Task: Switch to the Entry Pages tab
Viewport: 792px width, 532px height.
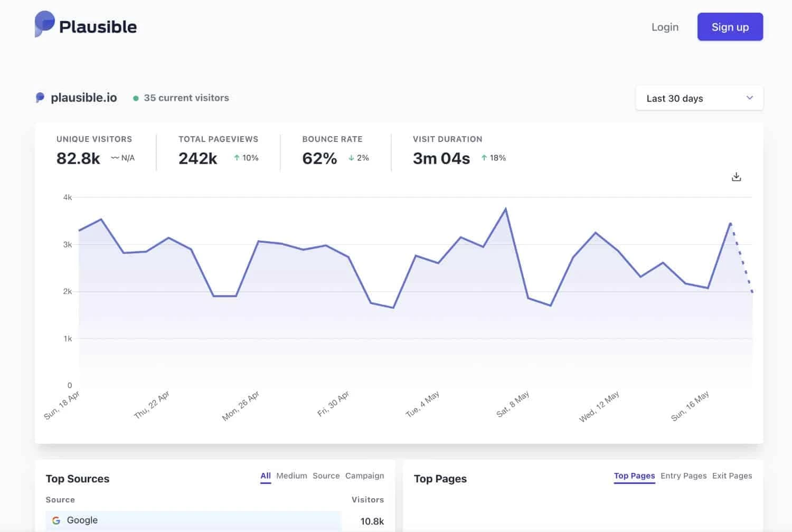Action: pos(683,476)
